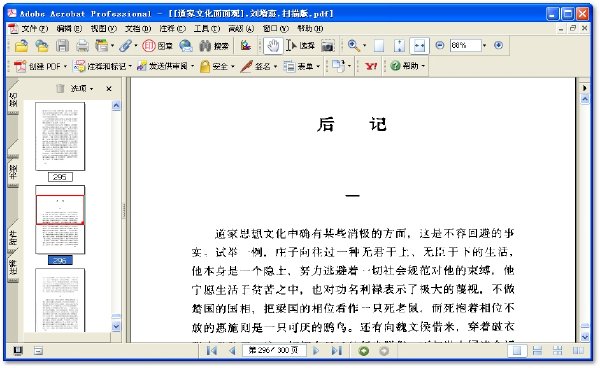This screenshot has width=600, height=368.
Task: Click the gray next view button
Action: (384, 351)
